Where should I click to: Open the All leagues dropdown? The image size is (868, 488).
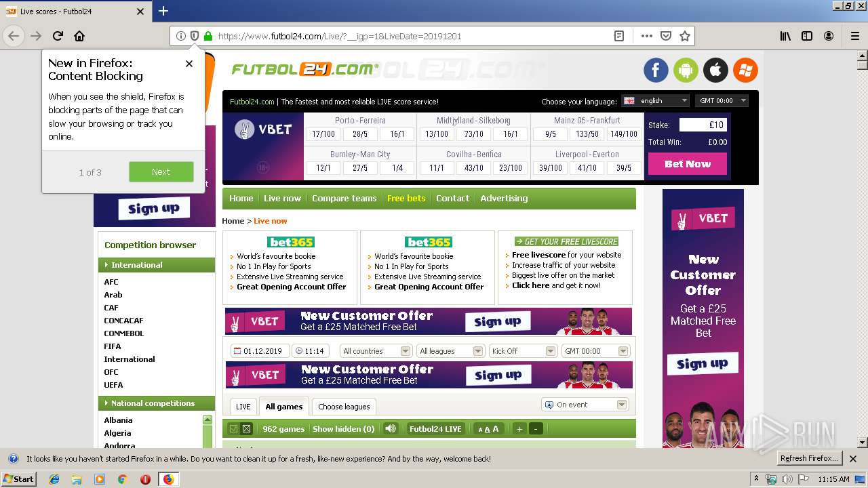pos(450,351)
